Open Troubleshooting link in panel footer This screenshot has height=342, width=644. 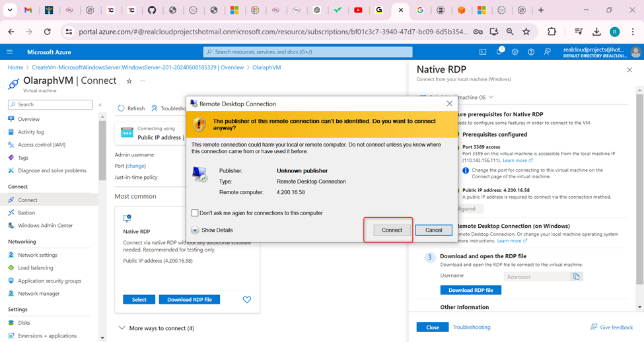(x=472, y=327)
